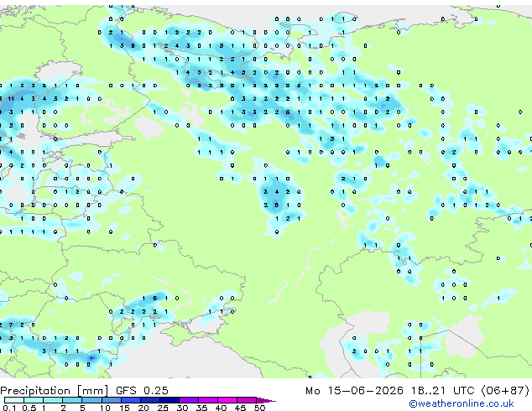The image size is (532, 411).
Task: Pick the 10–15 mm blue legend swatch
Action: [111, 400]
